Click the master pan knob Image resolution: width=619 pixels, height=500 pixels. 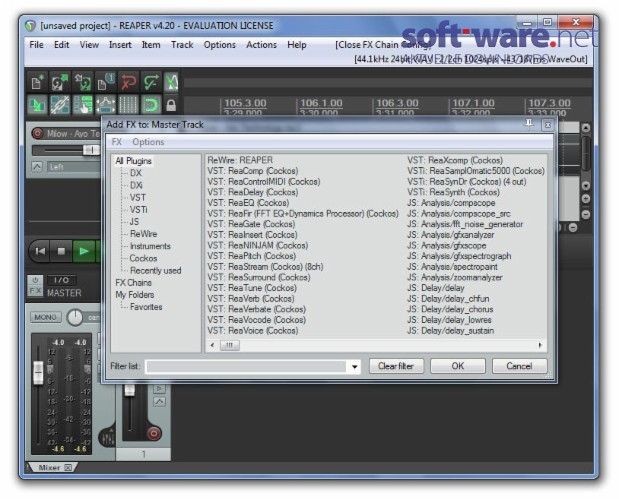75,318
